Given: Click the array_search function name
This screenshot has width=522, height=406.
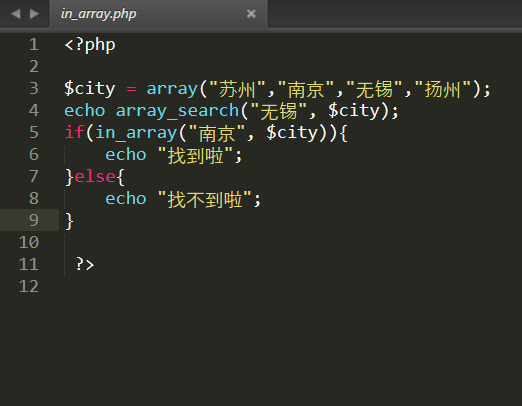Looking at the screenshot, I should (x=177, y=111).
